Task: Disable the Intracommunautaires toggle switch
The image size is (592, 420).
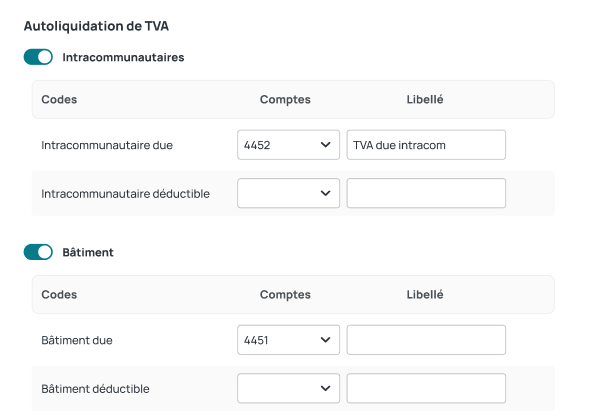Action: click(x=38, y=57)
